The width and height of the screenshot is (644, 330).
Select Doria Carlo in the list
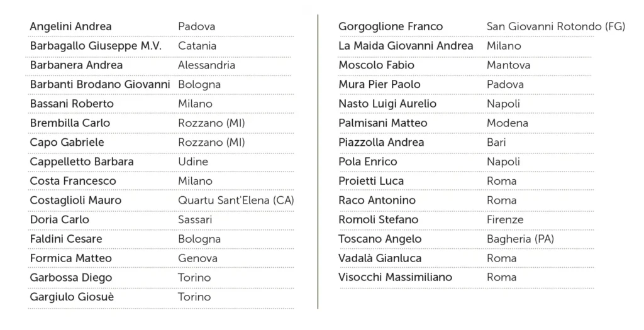click(x=60, y=219)
